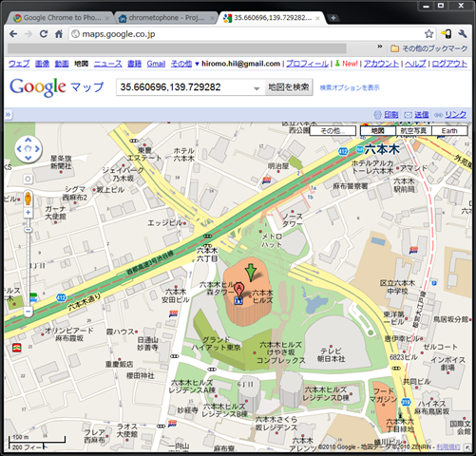The image size is (476, 456).
Task: Open the その他... map layers dropdown
Action: click(333, 131)
